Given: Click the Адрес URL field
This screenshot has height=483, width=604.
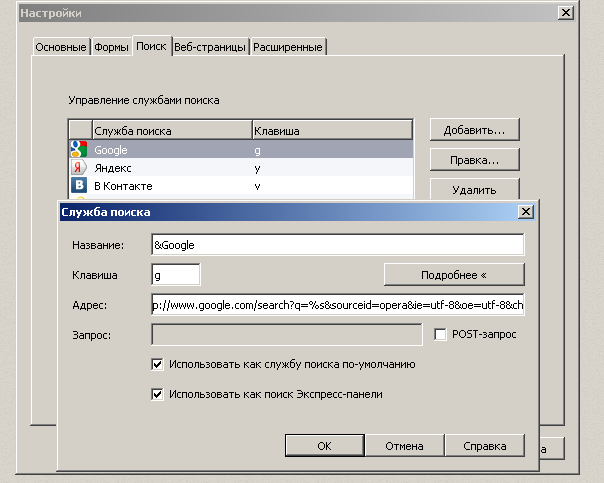Looking at the screenshot, I should pyautogui.click(x=338, y=305).
